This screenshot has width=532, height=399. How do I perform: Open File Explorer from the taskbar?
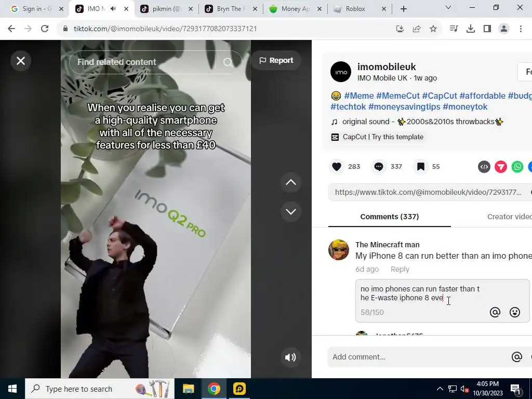188,389
